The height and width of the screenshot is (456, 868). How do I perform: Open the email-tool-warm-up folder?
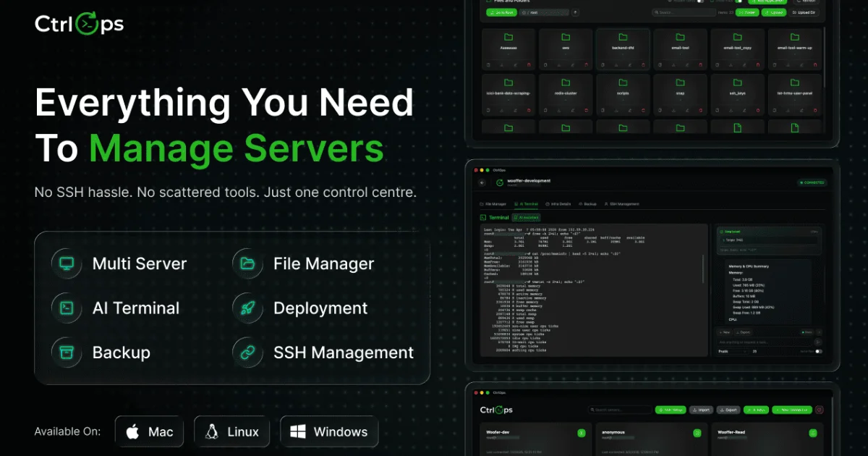794,49
